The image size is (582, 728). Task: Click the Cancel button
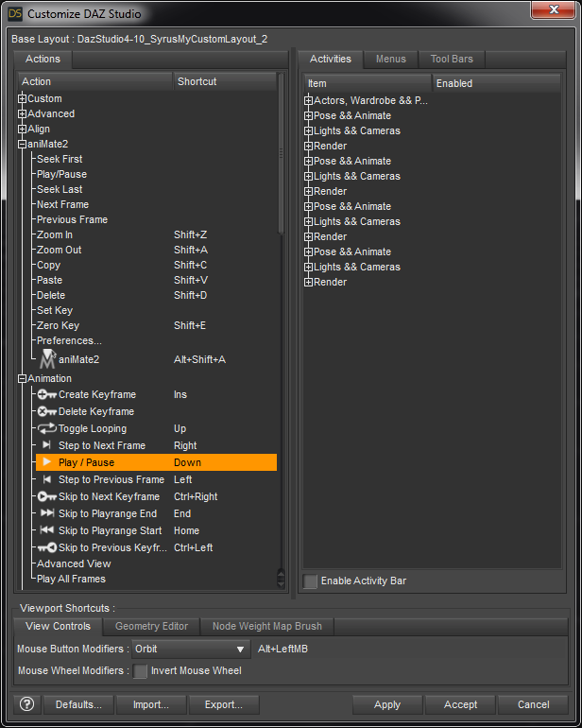coord(533,704)
